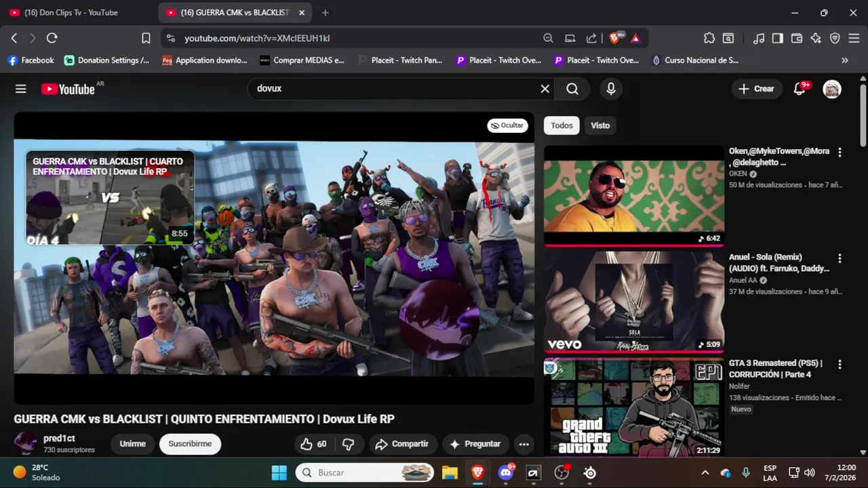
Task: Select the Visto filter chip
Action: pos(600,125)
